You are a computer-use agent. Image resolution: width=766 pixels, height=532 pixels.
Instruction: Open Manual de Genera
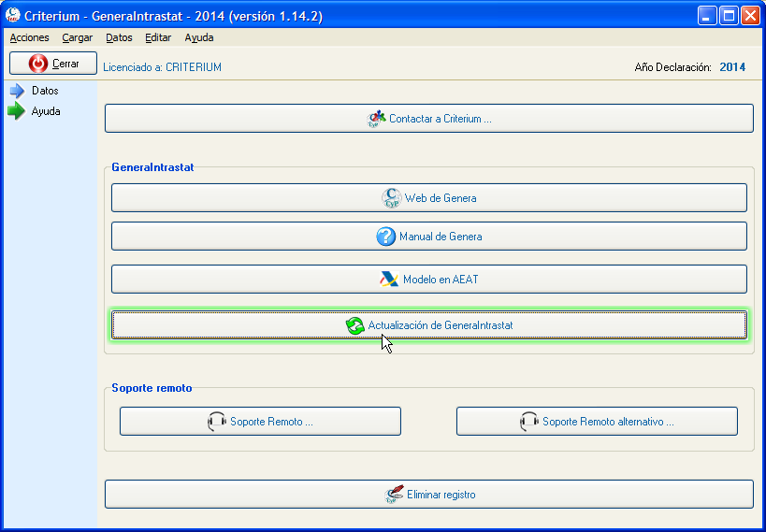click(x=429, y=237)
